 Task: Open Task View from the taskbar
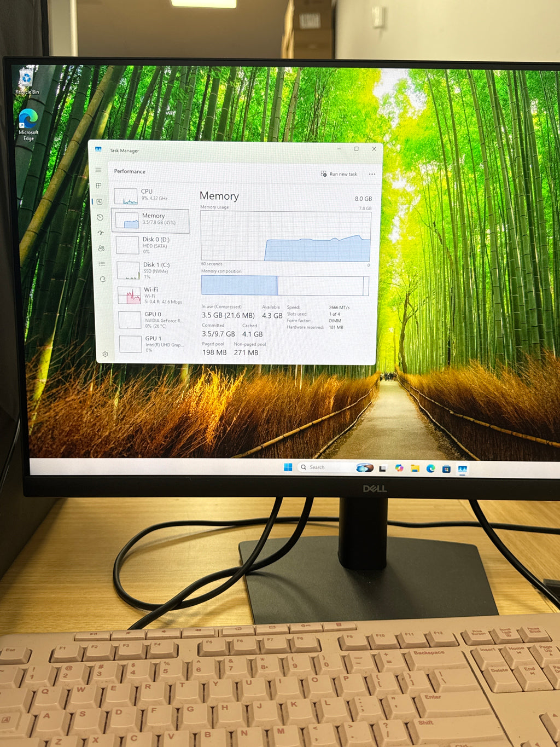tap(382, 468)
